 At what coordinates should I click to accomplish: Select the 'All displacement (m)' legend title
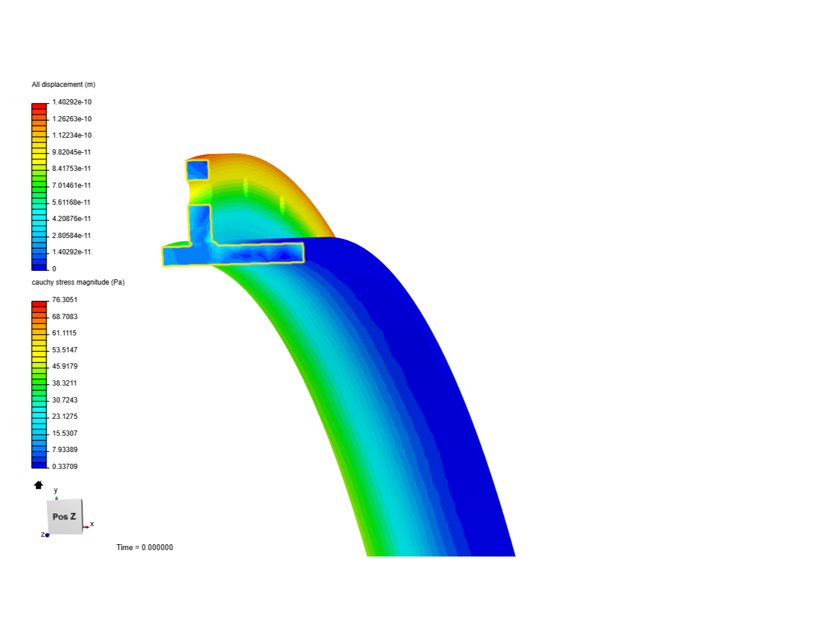[64, 85]
